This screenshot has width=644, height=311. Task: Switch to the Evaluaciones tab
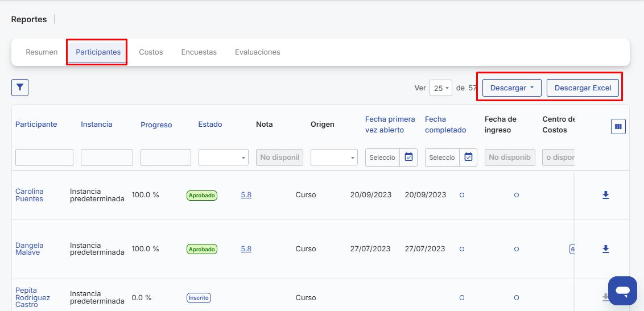click(257, 52)
